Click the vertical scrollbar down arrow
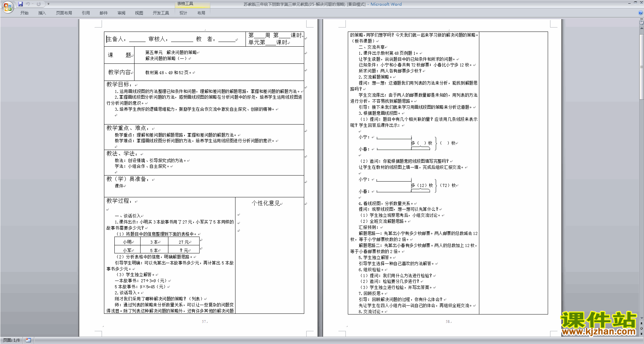The height and width of the screenshot is (344, 644). tap(642, 318)
